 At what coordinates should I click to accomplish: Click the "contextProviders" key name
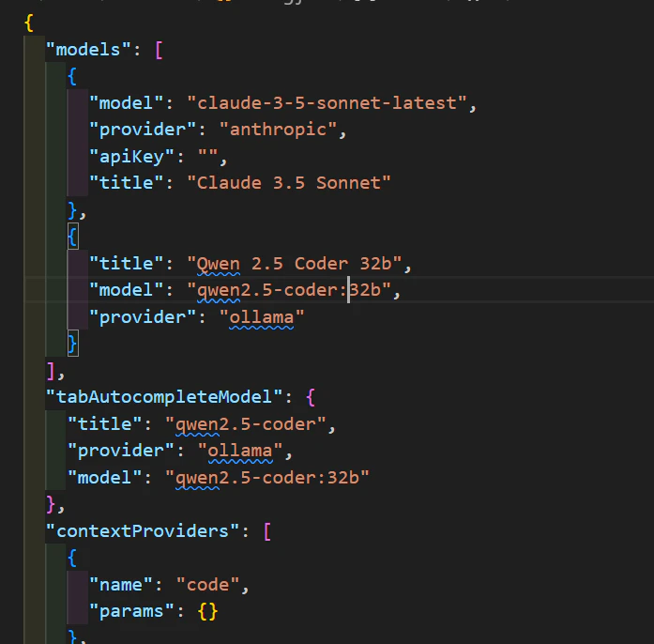143,531
